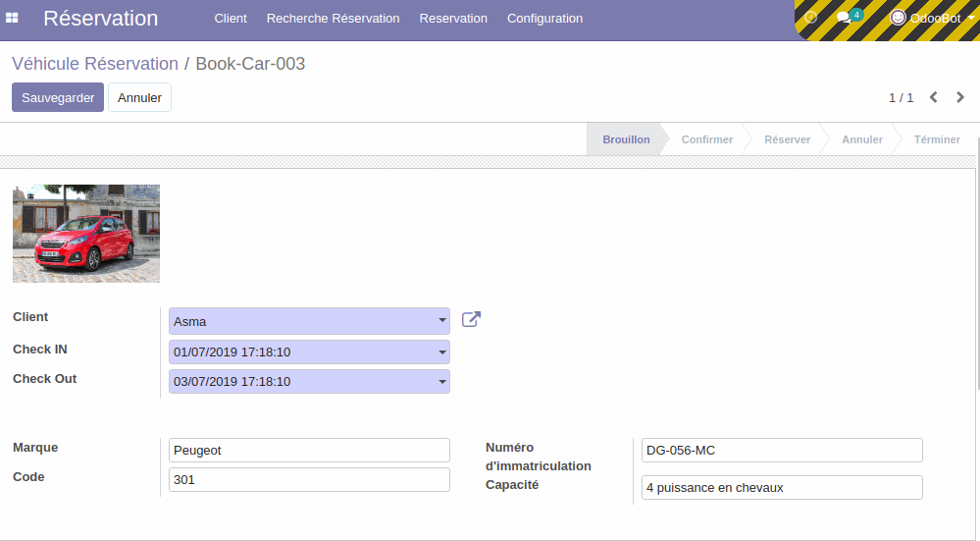Select the Confirmer status stage
980x541 pixels.
pos(707,139)
